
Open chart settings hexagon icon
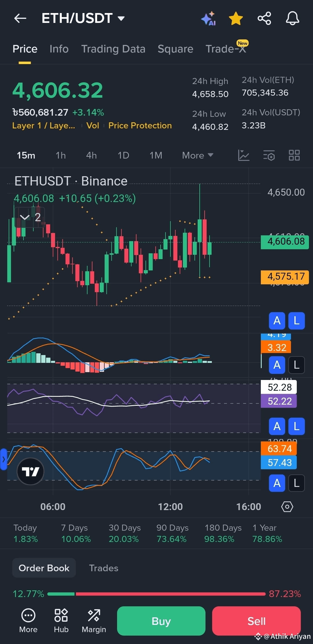click(x=287, y=507)
